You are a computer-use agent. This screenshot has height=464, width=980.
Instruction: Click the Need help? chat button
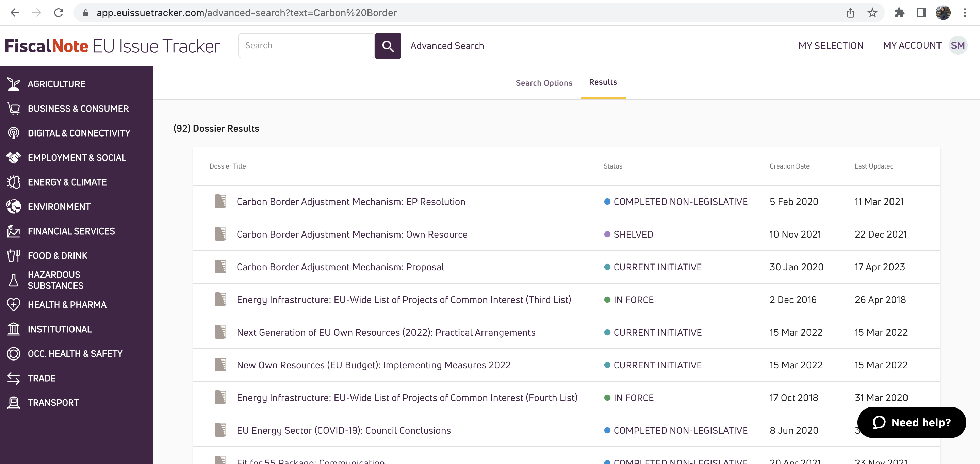[912, 422]
